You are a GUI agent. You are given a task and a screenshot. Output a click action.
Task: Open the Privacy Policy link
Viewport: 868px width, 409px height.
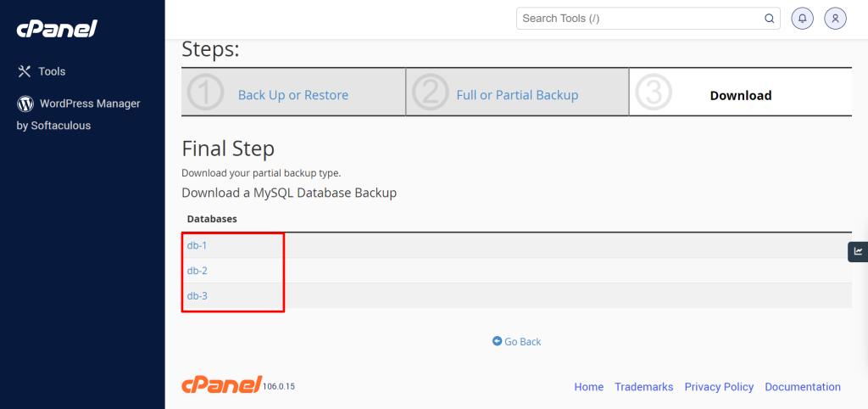pos(719,387)
